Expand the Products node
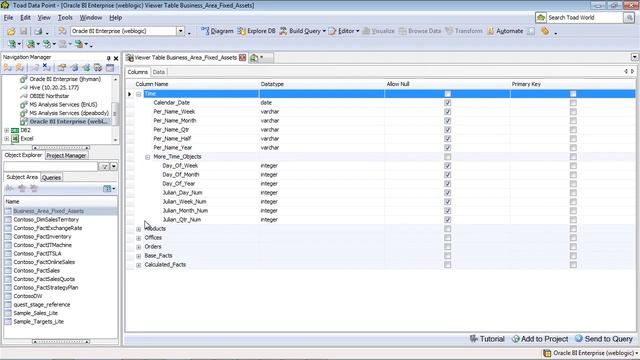 (x=139, y=229)
